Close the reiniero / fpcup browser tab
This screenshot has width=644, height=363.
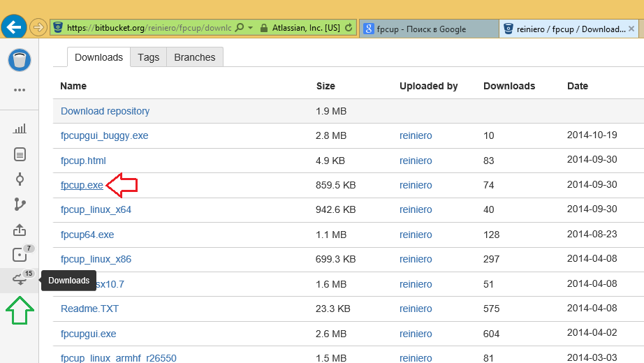[x=632, y=29]
